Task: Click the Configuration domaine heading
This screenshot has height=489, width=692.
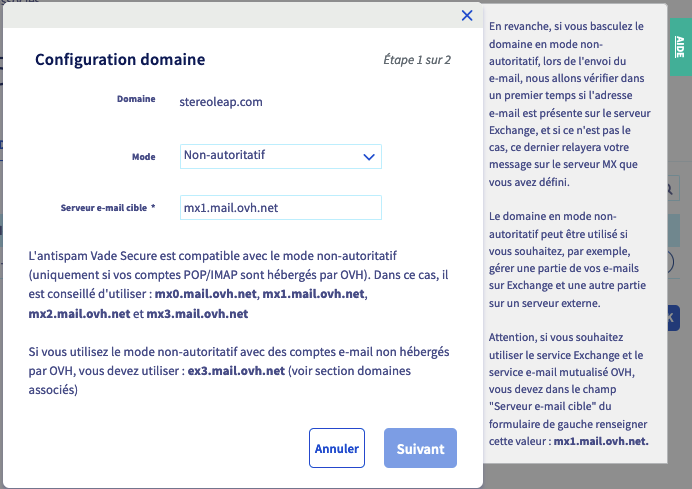Action: (x=120, y=60)
